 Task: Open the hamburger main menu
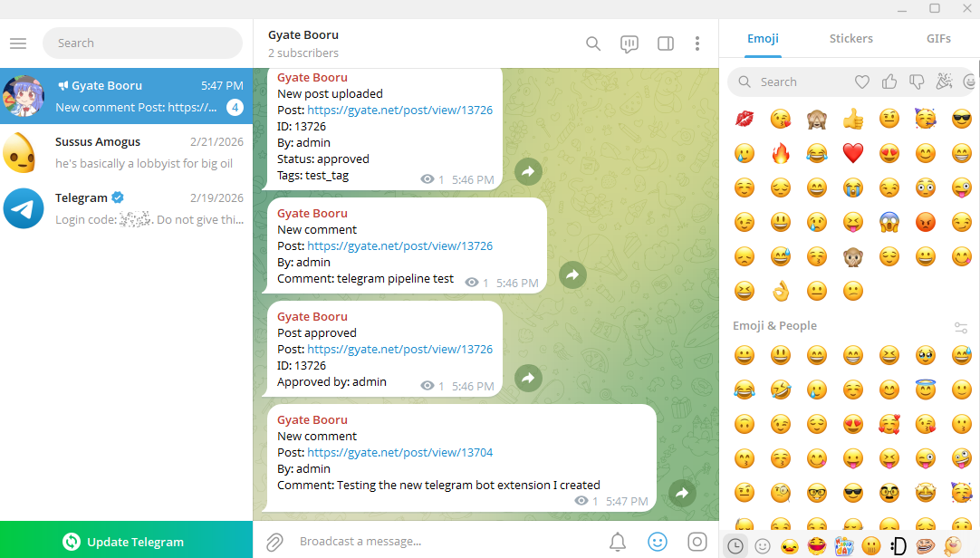[18, 43]
